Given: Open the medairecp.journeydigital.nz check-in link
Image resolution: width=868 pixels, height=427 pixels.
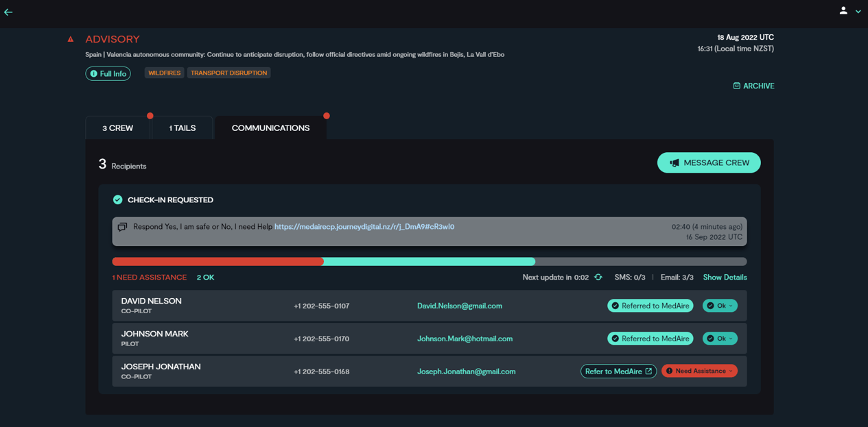Looking at the screenshot, I should click(364, 226).
